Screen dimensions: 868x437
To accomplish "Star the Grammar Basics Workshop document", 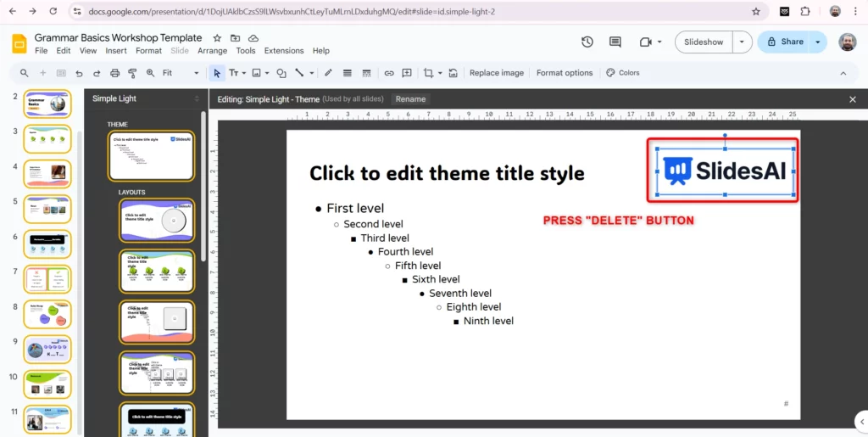I will (x=217, y=38).
